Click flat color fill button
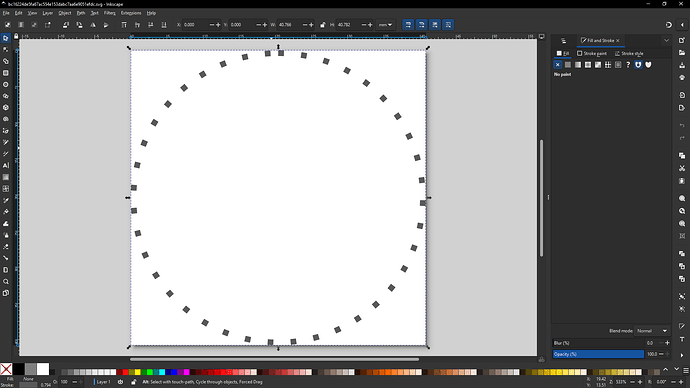Image resolution: width=690 pixels, height=388 pixels. pos(568,65)
